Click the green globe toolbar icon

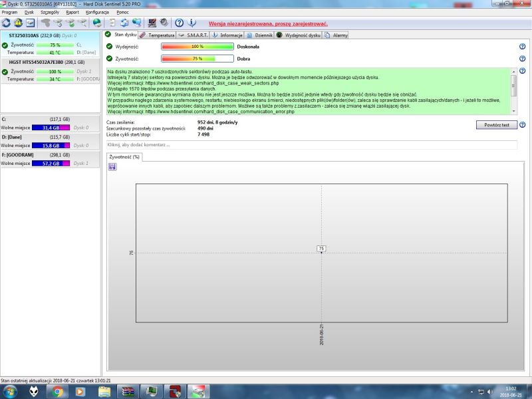click(x=97, y=23)
